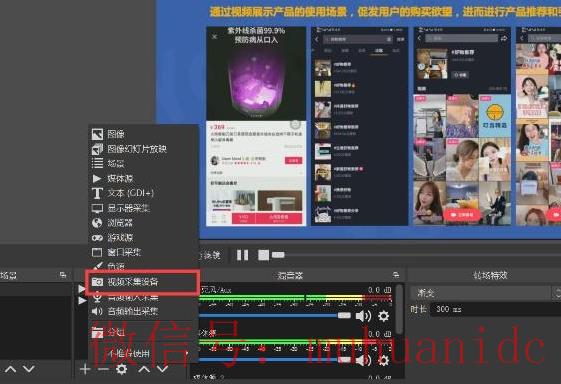Move source down with sources down arrow
This screenshot has height=384, width=561.
click(162, 369)
